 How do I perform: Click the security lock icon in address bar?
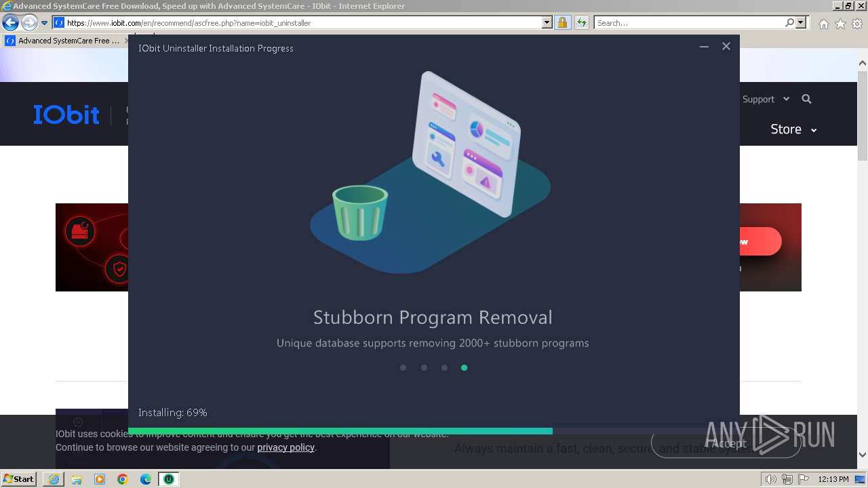point(562,23)
